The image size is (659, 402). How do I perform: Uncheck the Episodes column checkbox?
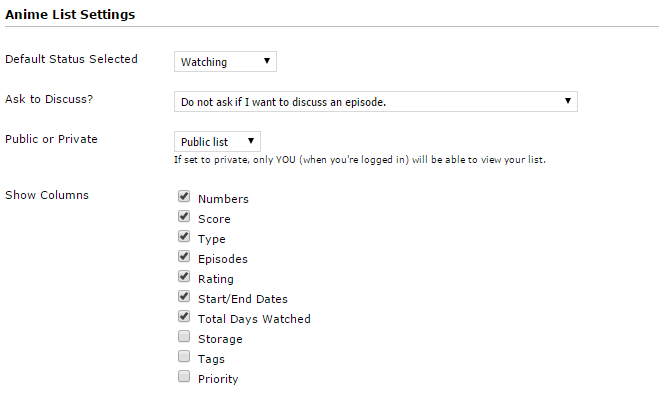184,256
